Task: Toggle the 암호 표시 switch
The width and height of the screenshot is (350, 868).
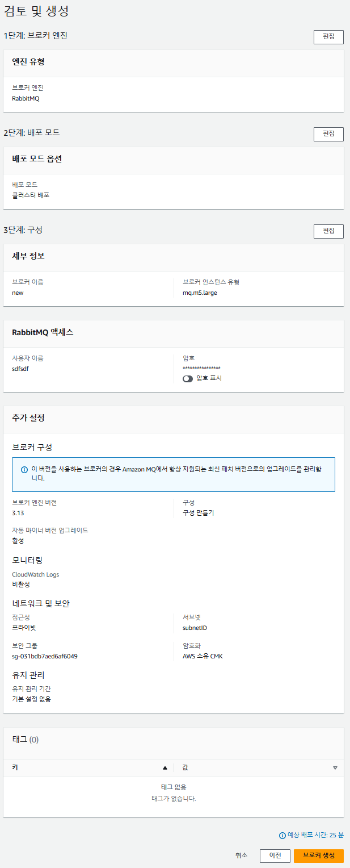Action: coord(188,378)
